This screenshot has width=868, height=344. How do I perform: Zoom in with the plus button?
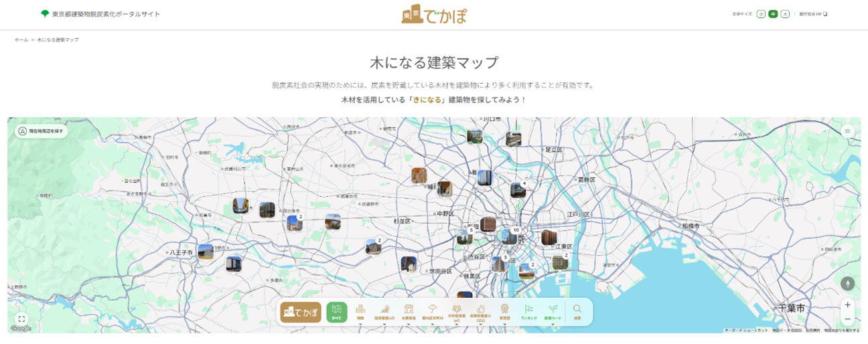847,305
